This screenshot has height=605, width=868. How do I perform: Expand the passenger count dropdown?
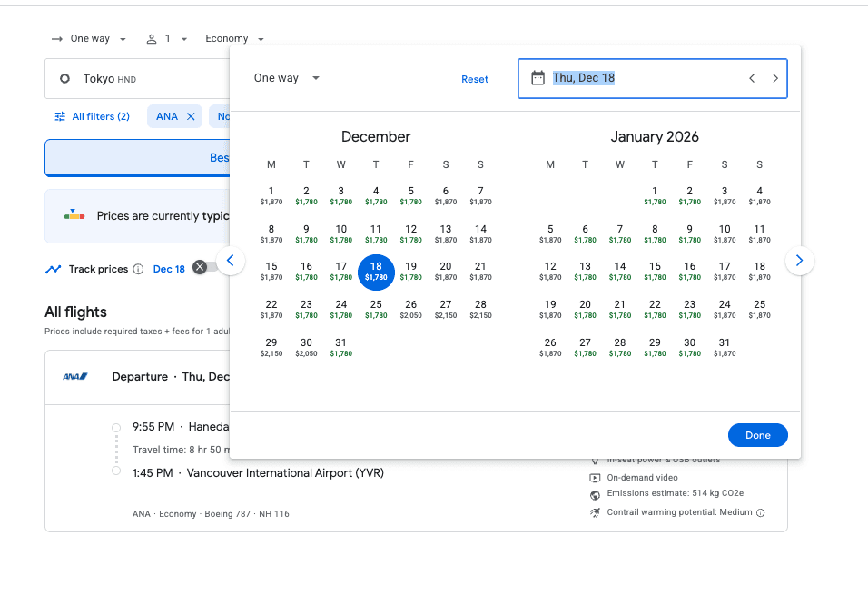[x=167, y=39]
